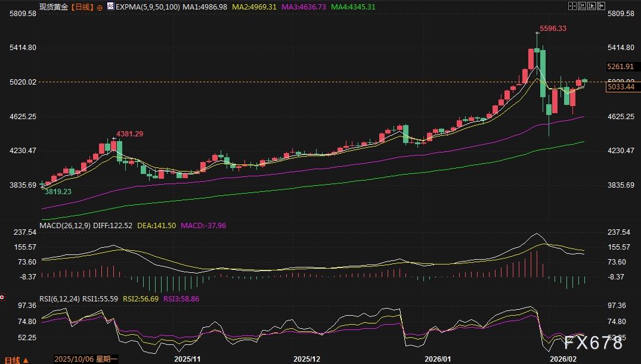Click the 5596.33 peak price marker
Image resolution: width=641 pixels, height=364 pixels.
553,28
